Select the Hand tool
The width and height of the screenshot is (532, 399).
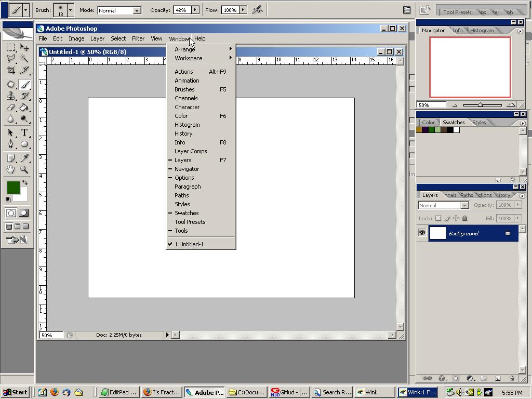pos(11,170)
